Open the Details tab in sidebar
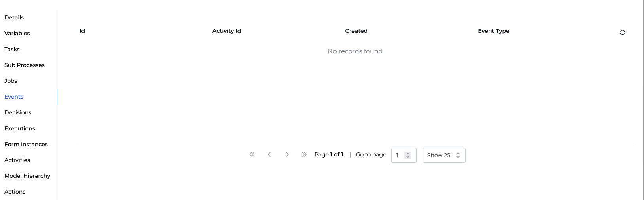The height and width of the screenshot is (200, 644). (14, 17)
